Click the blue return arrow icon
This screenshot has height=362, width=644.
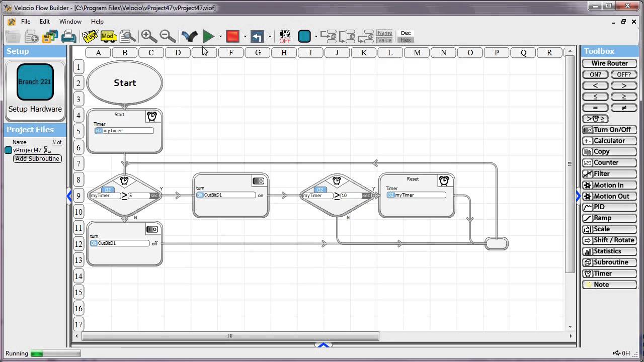[x=257, y=36]
